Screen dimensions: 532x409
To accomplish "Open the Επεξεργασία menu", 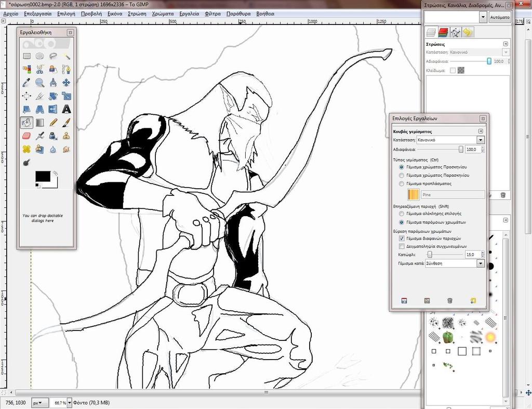I will point(37,14).
